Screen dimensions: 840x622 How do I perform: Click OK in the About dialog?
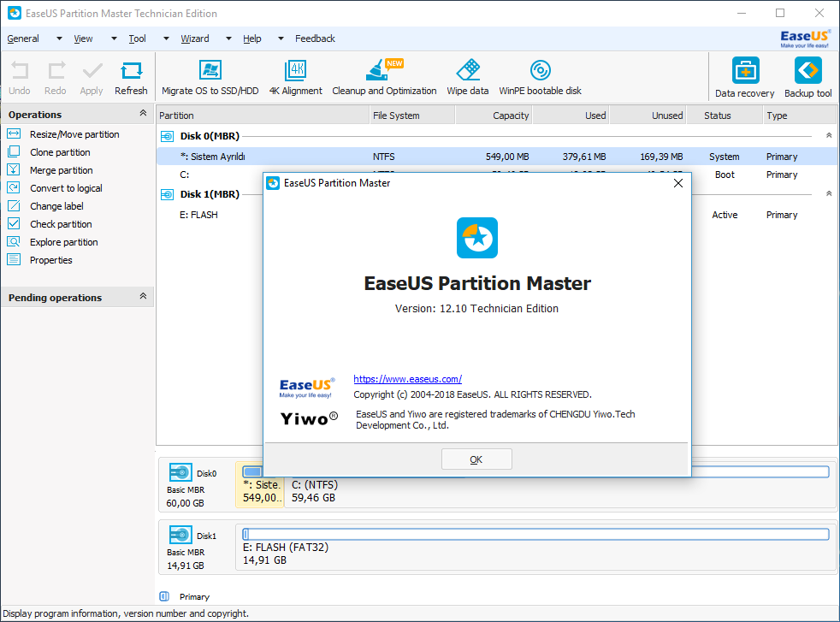click(476, 459)
